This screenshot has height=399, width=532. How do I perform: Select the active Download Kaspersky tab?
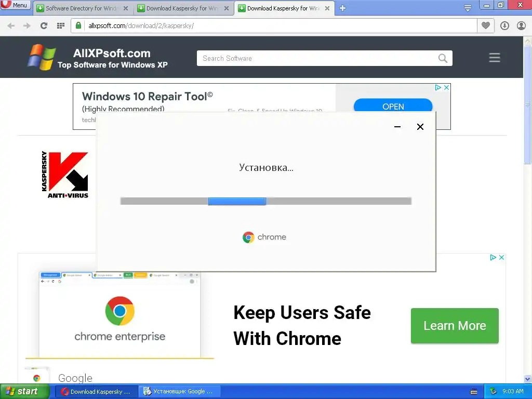click(x=284, y=8)
